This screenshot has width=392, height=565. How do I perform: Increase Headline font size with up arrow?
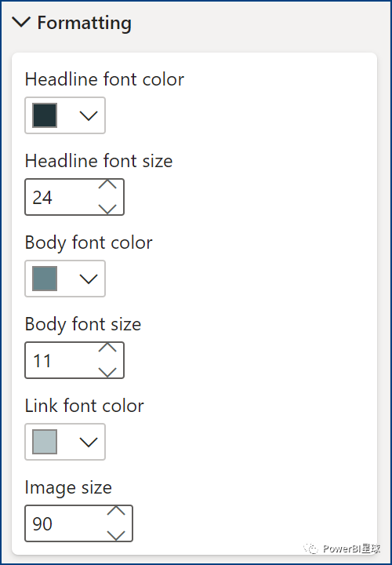(107, 184)
